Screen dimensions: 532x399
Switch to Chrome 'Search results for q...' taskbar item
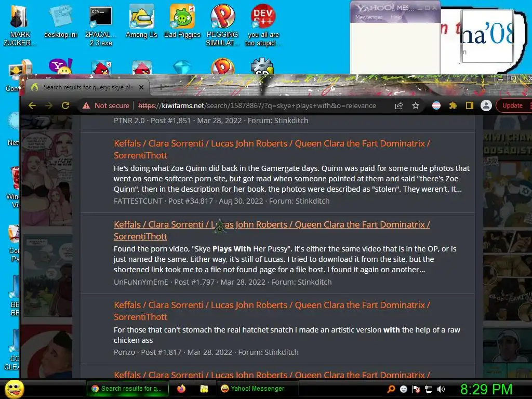pyautogui.click(x=128, y=389)
